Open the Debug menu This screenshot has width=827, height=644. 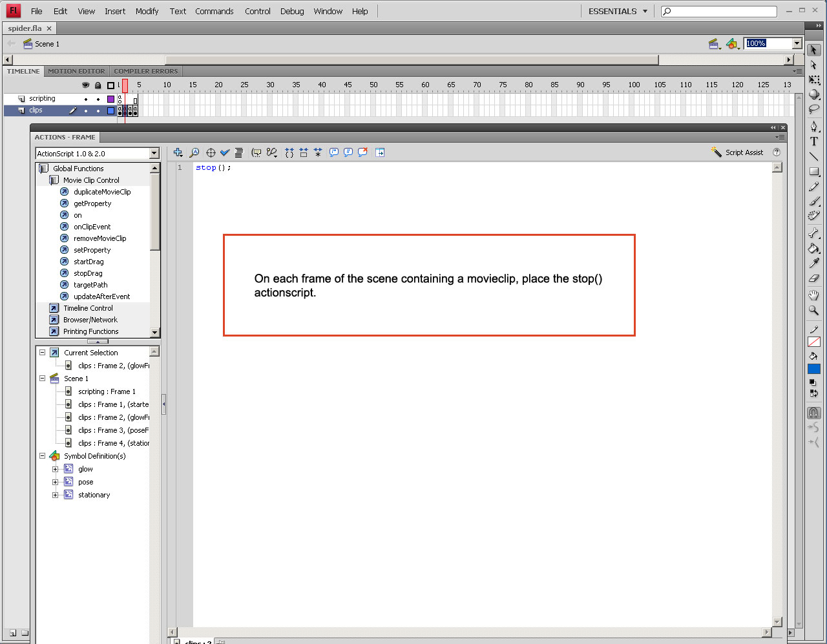click(x=292, y=11)
